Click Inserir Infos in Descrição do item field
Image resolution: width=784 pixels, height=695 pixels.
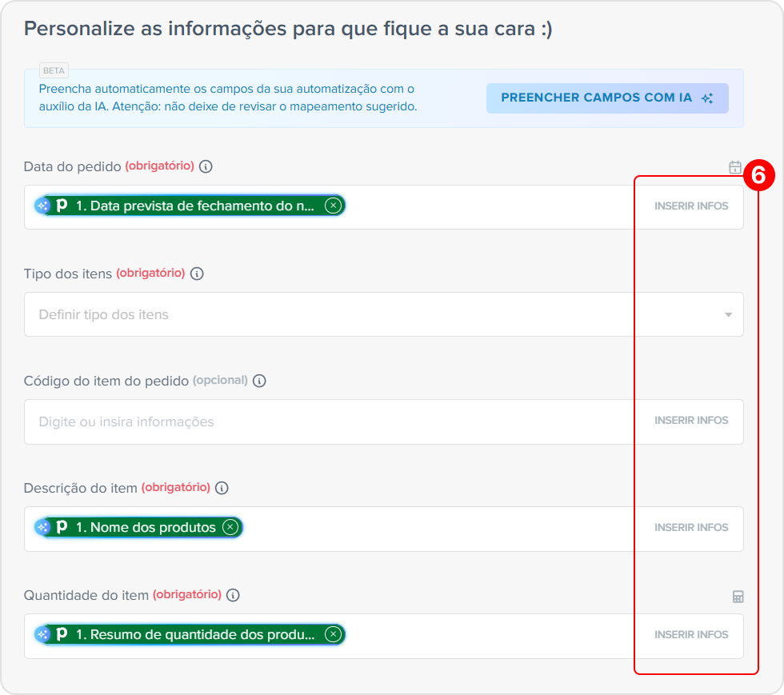[x=691, y=528]
